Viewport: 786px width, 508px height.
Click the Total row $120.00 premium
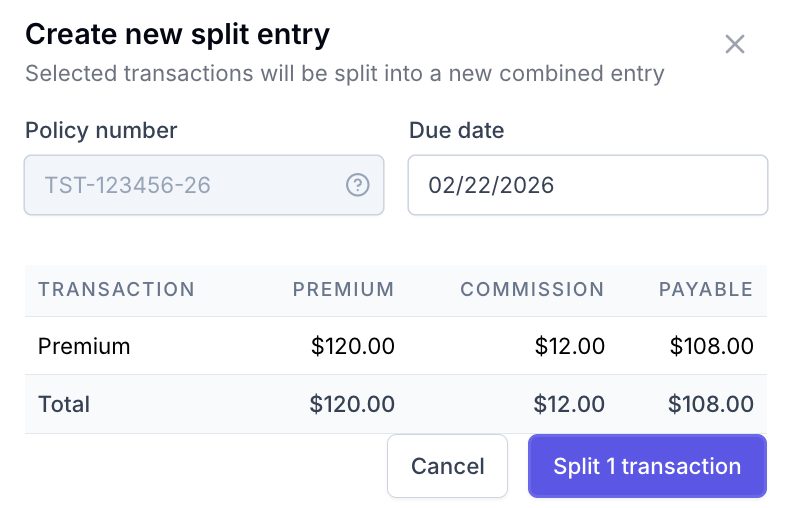pos(352,404)
